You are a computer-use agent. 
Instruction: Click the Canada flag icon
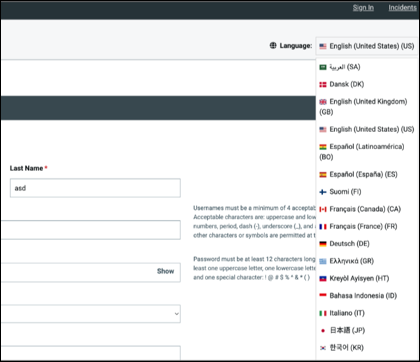[x=323, y=209]
